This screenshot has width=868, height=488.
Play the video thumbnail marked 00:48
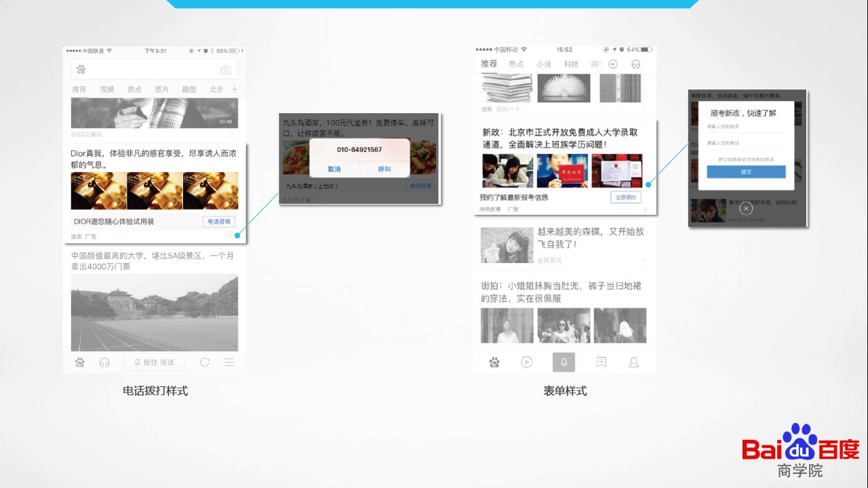[x=155, y=113]
